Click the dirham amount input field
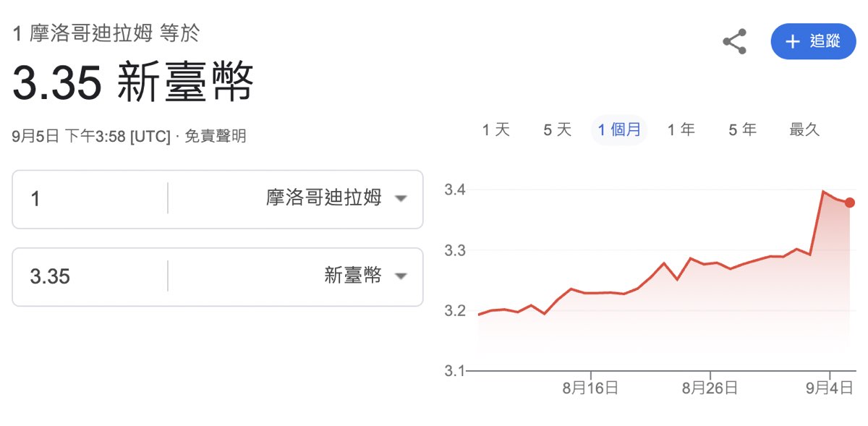Image resolution: width=868 pixels, height=426 pixels. tap(90, 199)
